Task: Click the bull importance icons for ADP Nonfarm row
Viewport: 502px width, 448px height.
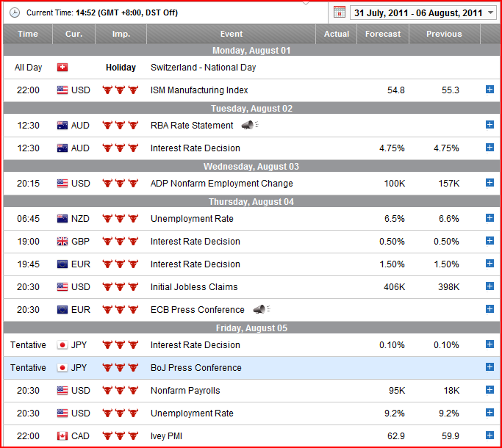Action: [121, 184]
